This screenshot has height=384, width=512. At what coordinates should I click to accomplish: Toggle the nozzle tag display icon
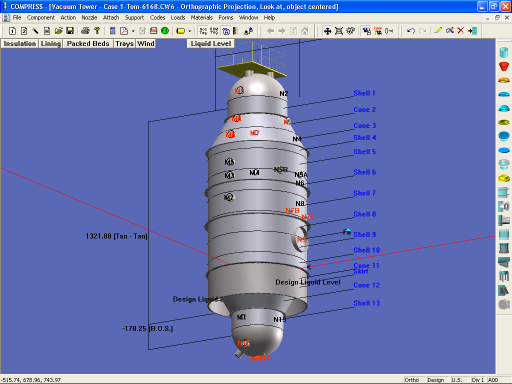[203, 31]
